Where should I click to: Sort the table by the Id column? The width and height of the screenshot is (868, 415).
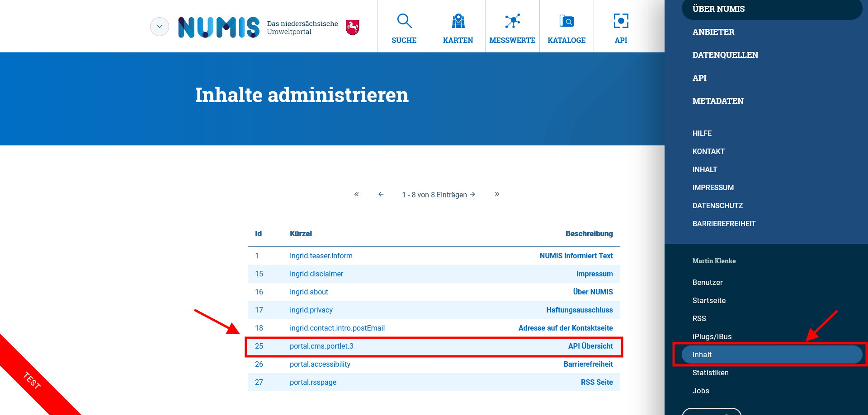(258, 233)
